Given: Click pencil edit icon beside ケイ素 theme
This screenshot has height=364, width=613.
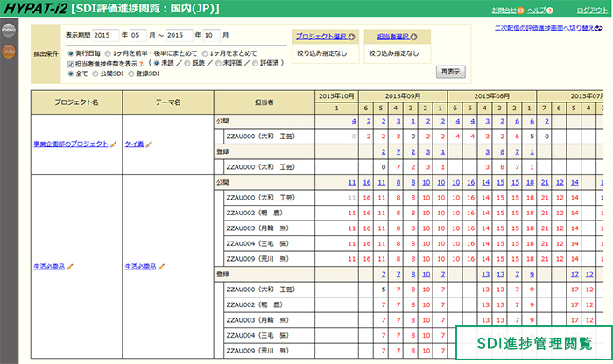Looking at the screenshot, I should pos(150,143).
